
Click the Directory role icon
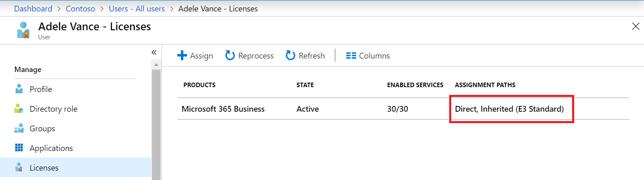click(19, 108)
